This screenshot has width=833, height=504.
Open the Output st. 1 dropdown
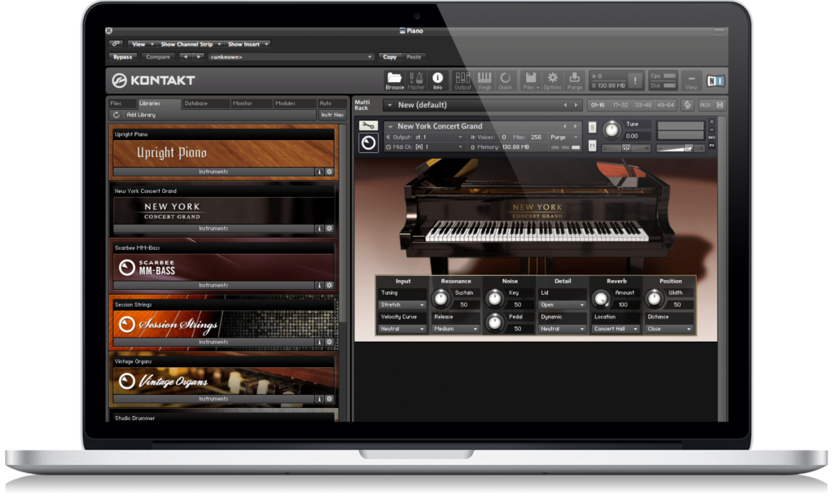[425, 137]
